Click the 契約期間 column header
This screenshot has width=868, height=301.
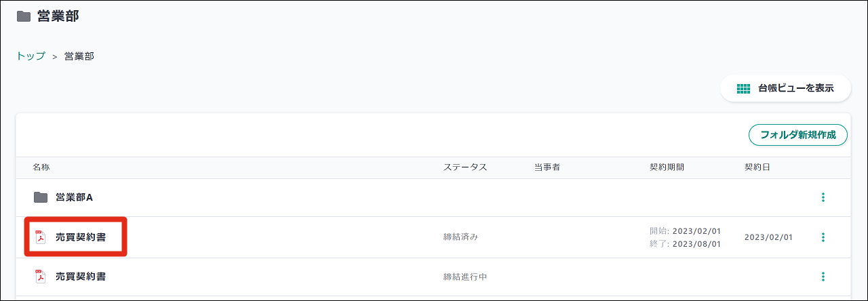pyautogui.click(x=667, y=167)
